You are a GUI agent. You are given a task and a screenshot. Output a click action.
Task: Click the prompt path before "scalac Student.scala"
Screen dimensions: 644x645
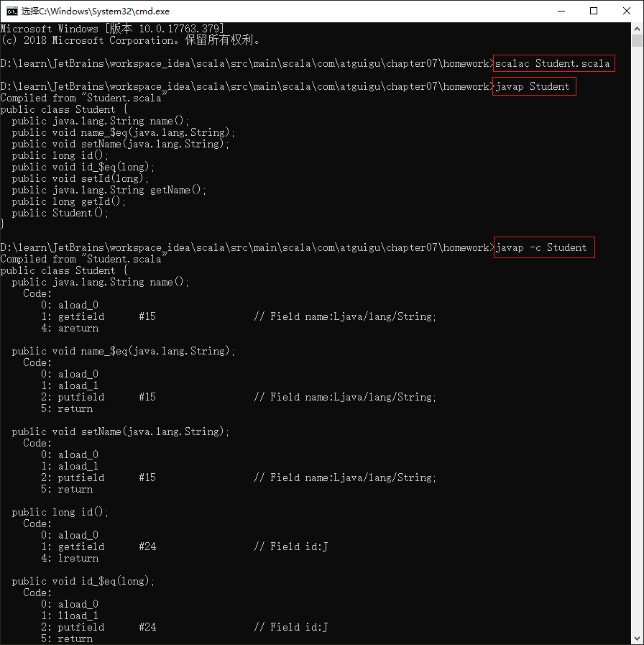(x=247, y=63)
